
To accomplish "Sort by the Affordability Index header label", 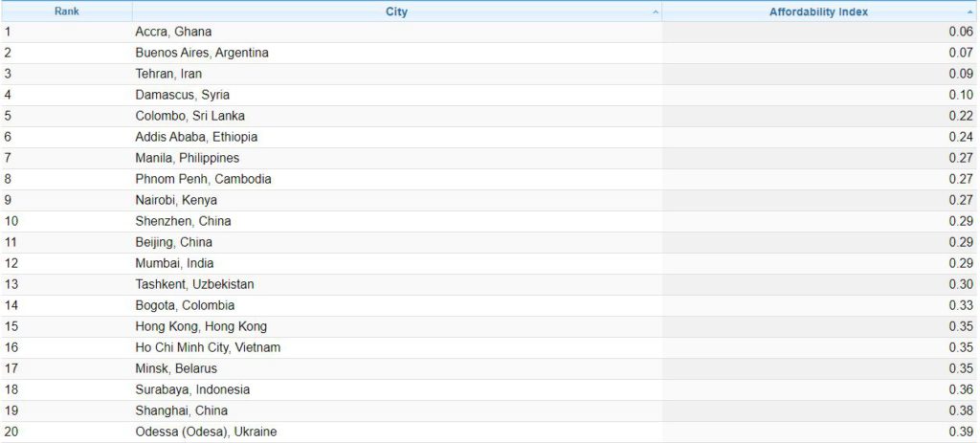I will coord(818,11).
